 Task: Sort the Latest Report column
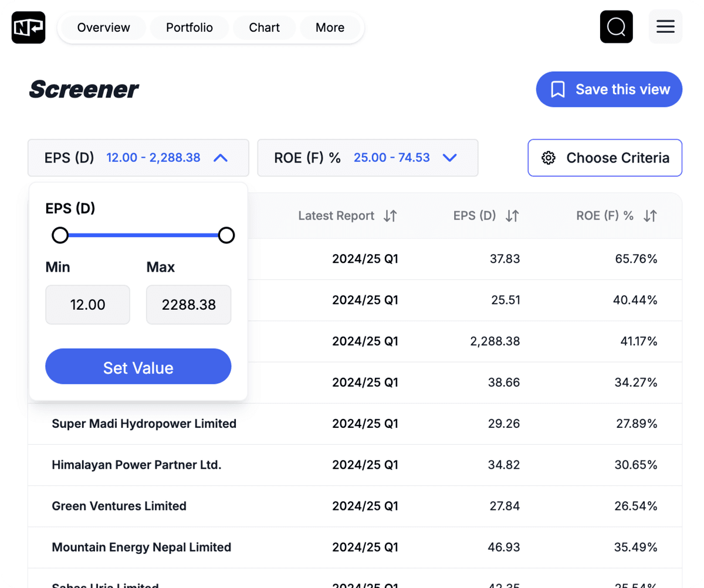point(390,215)
